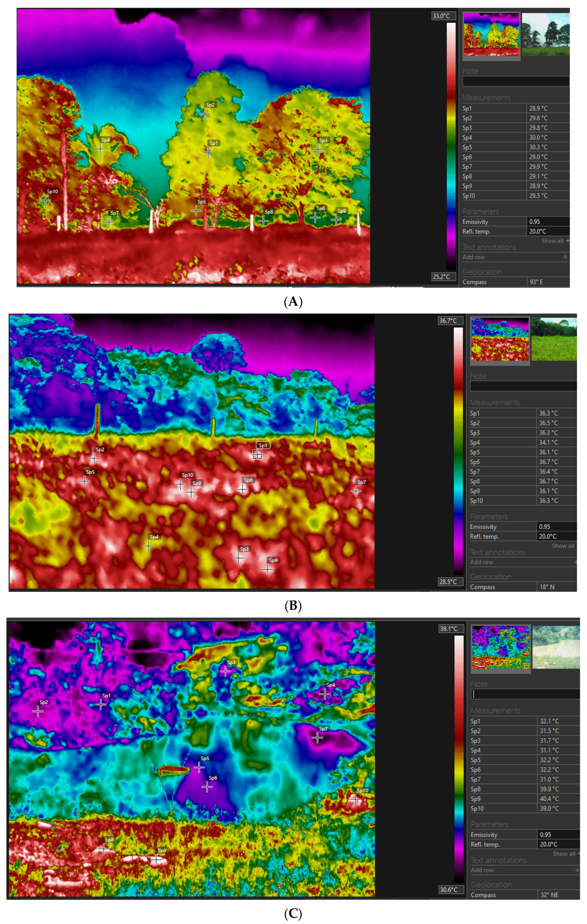Click the Sp4 crosshair in thermal image B

point(148,546)
